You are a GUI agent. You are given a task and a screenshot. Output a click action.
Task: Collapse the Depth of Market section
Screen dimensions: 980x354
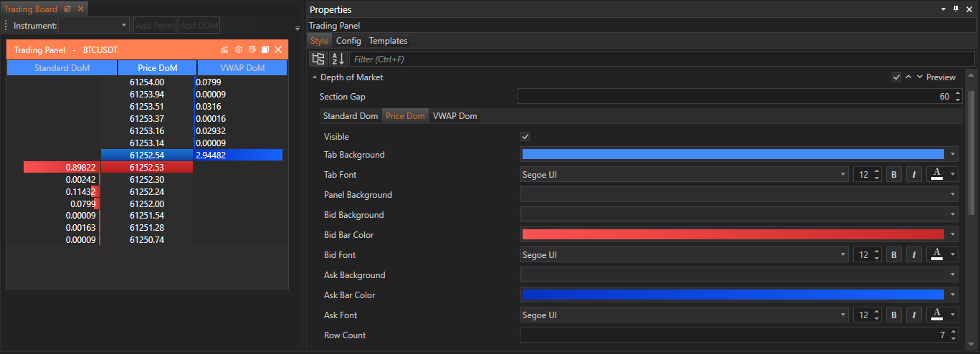(x=315, y=77)
